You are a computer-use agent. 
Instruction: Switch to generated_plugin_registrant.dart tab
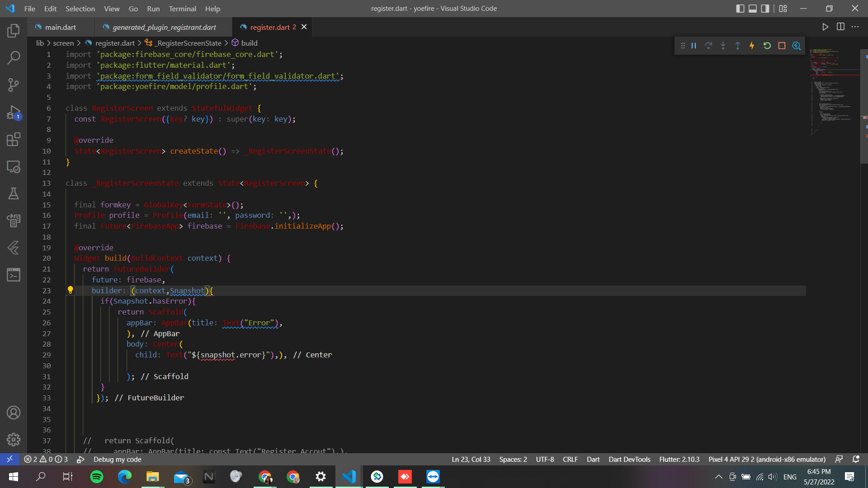164,27
